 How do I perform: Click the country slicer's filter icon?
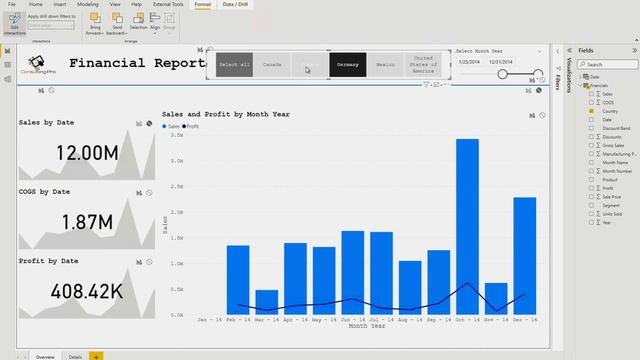[426, 85]
